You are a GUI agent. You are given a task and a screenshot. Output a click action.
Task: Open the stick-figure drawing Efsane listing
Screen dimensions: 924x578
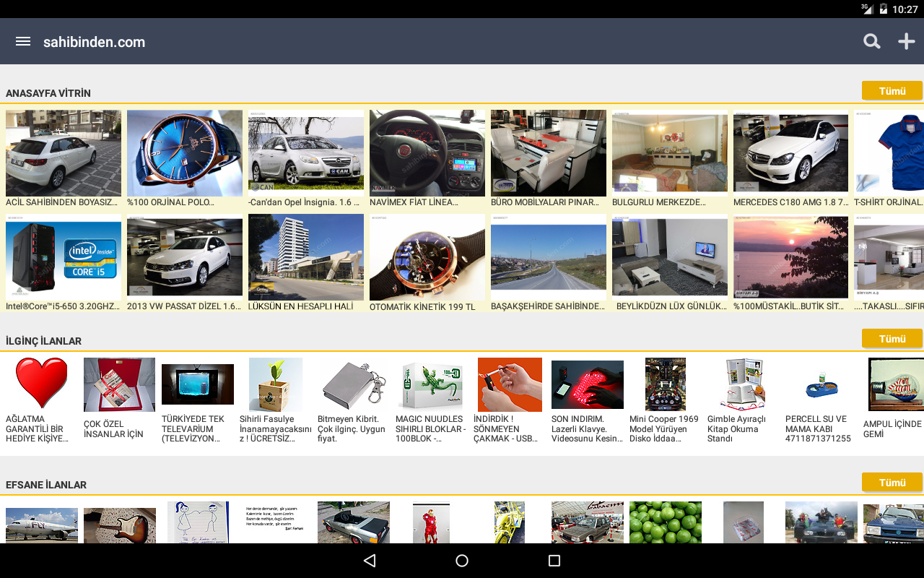[x=198, y=522]
